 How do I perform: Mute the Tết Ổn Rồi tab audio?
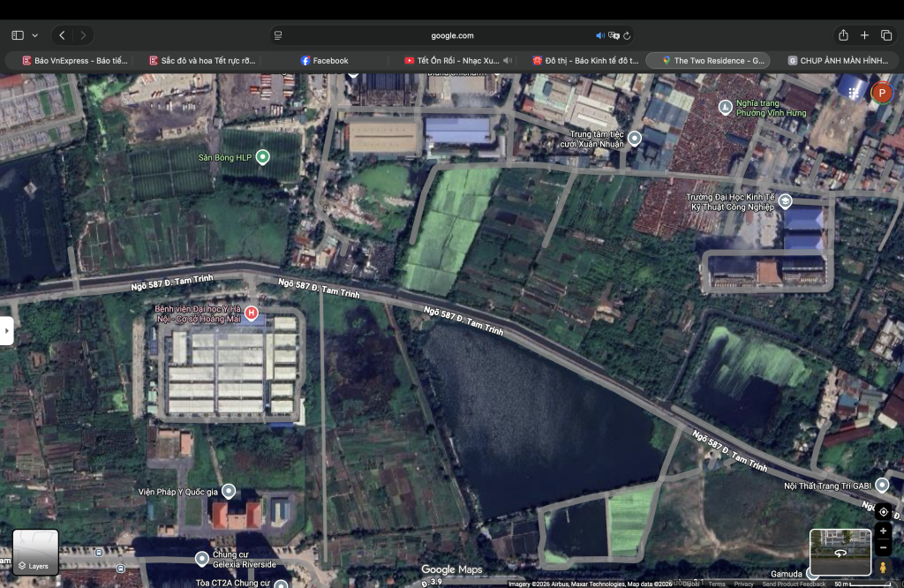[x=508, y=61]
